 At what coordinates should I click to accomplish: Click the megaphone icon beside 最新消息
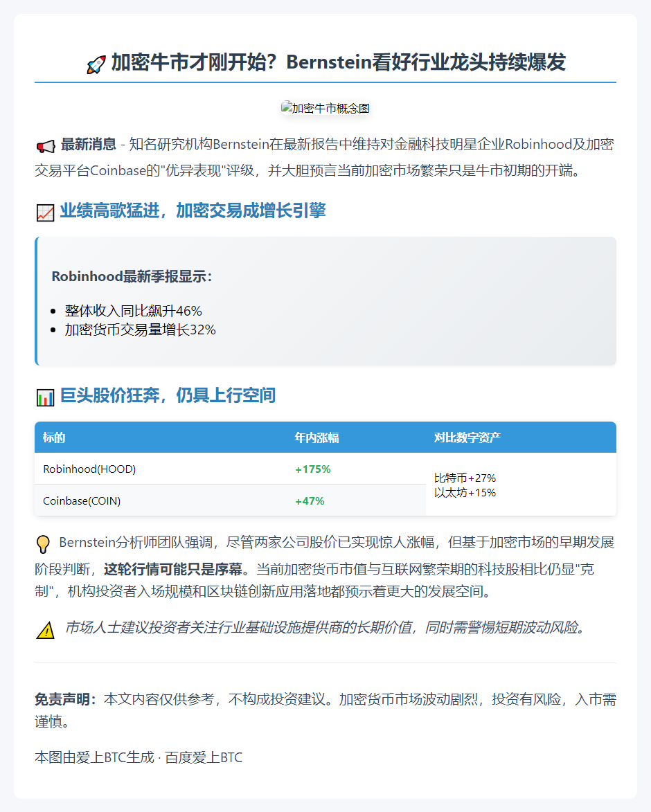pyautogui.click(x=46, y=146)
